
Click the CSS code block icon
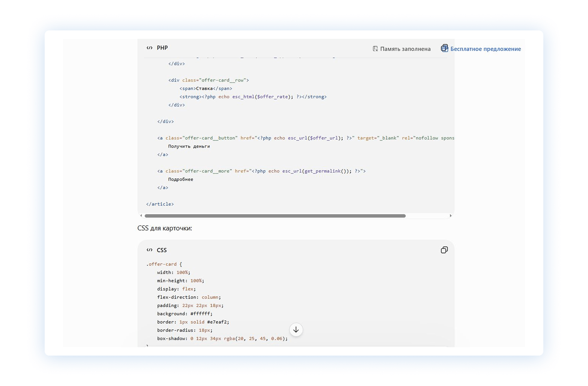[x=149, y=250]
